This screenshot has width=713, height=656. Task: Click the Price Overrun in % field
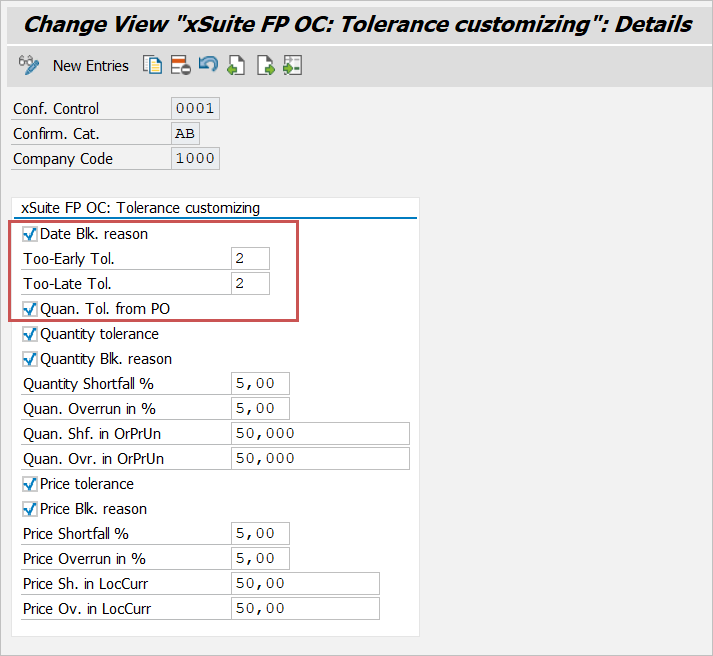pos(260,559)
